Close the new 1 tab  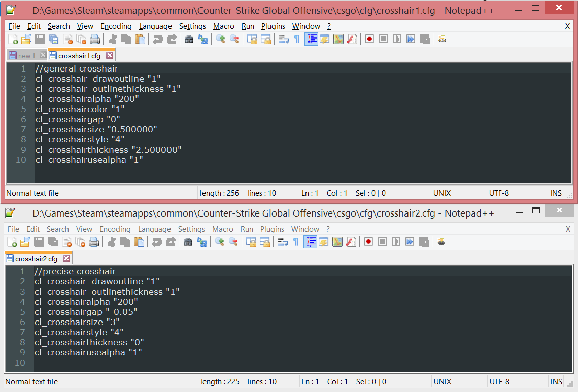tap(43, 55)
